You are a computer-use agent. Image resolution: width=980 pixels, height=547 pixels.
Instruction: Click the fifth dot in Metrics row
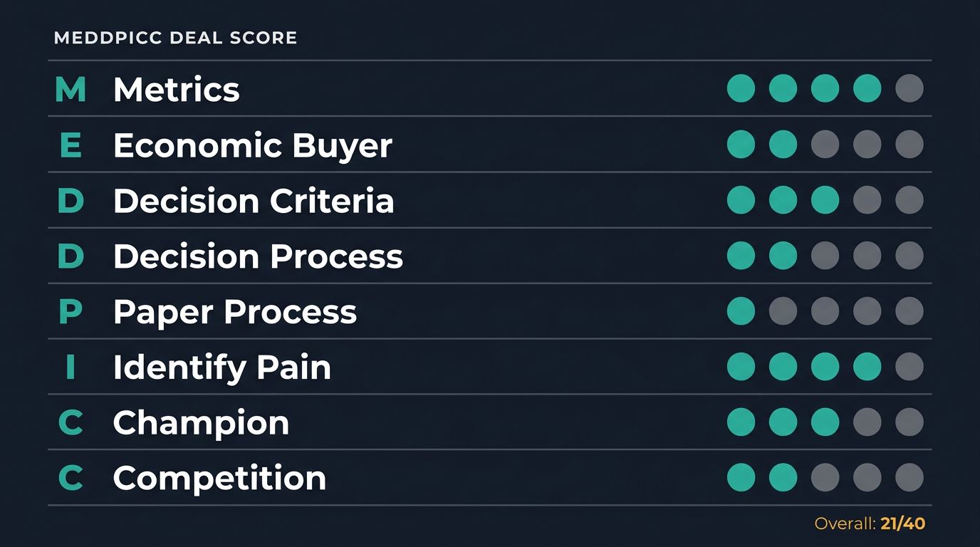point(909,89)
